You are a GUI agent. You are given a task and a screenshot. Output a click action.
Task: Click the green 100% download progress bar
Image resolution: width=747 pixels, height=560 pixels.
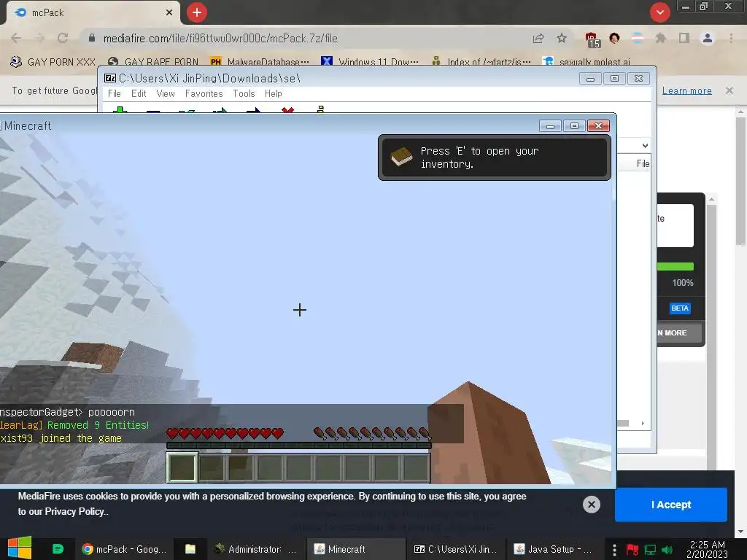click(675, 267)
